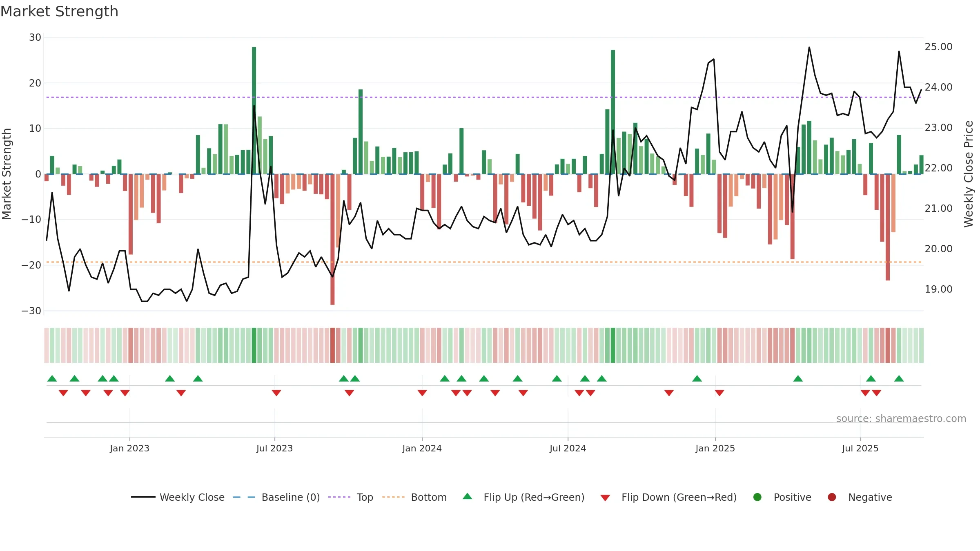
Task: Click the 25.00 price axis tick
Action: (938, 47)
